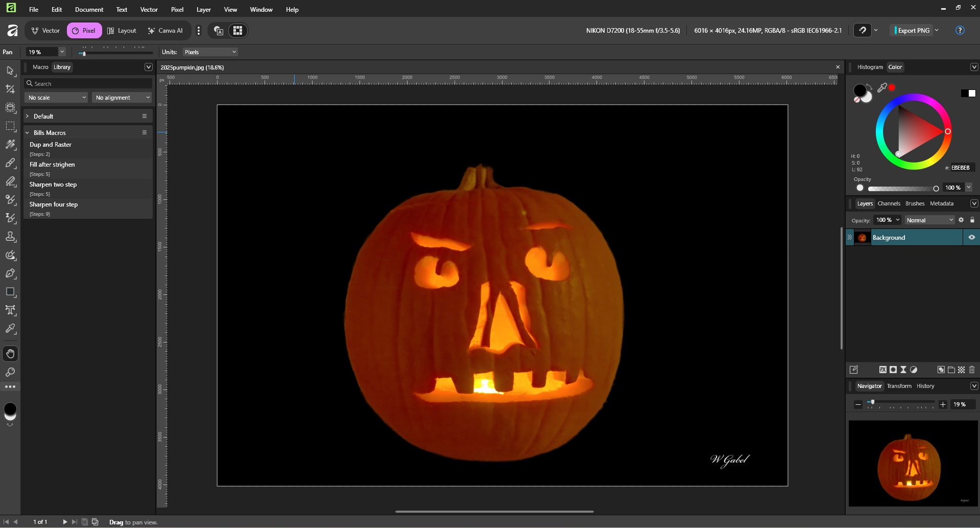Click the Export PNG button
Screen dimensions: 980x528
(913, 31)
